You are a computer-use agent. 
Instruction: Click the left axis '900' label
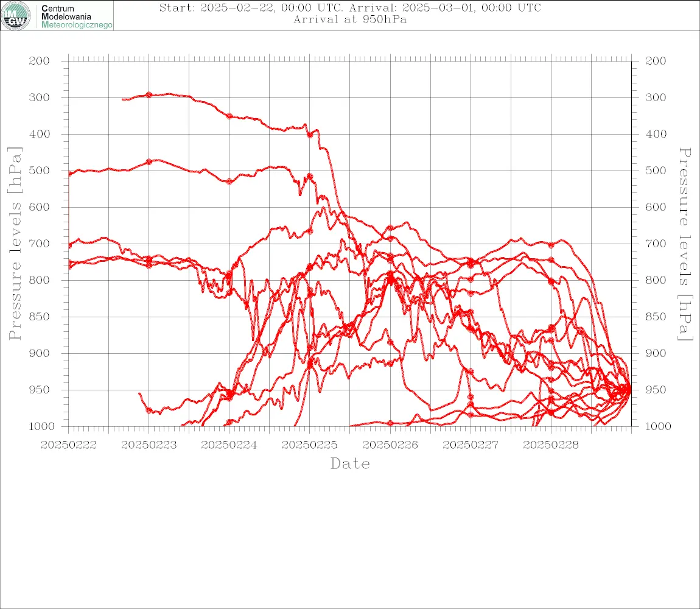point(40,353)
